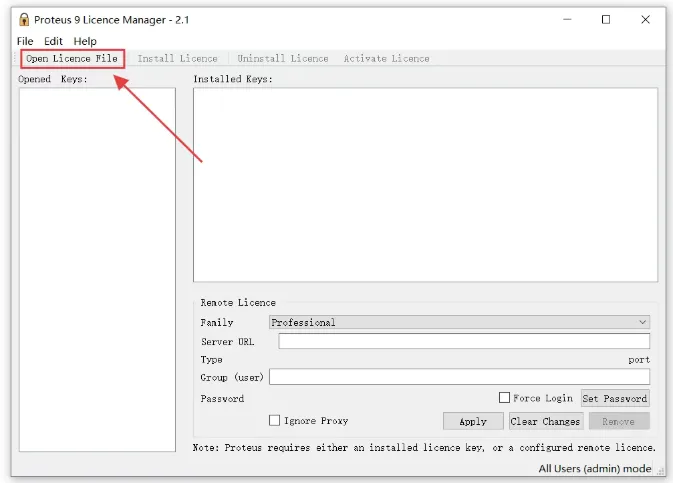Click Activate Licence in the toolbar

pos(386,58)
